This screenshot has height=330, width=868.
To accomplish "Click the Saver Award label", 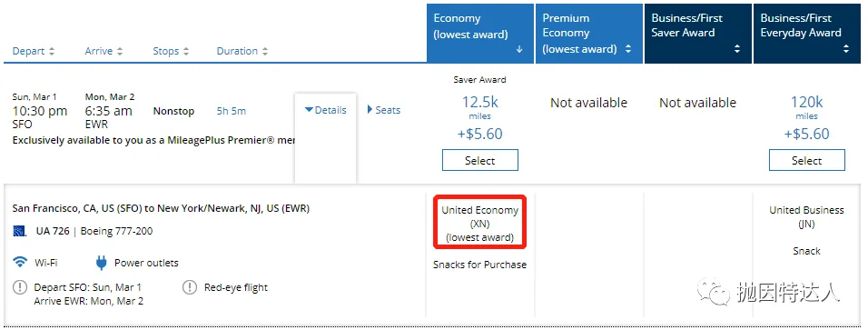I will (x=480, y=79).
